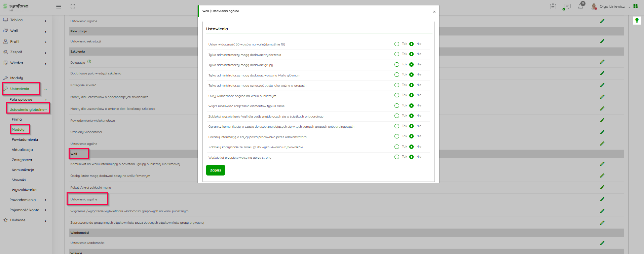This screenshot has height=254, width=644.
Task: Click the help icon next to Delegacje
Action: click(x=89, y=62)
